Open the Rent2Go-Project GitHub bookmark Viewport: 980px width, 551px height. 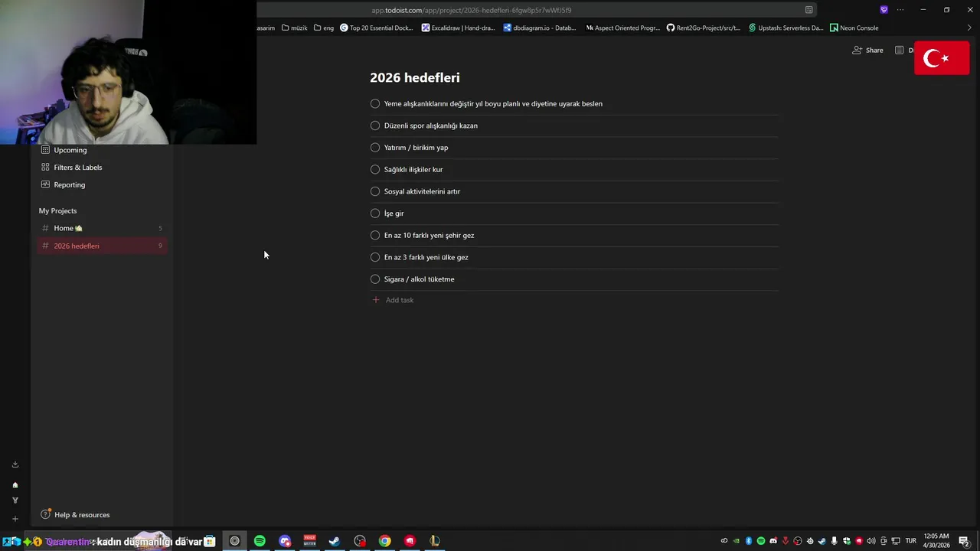click(x=704, y=28)
